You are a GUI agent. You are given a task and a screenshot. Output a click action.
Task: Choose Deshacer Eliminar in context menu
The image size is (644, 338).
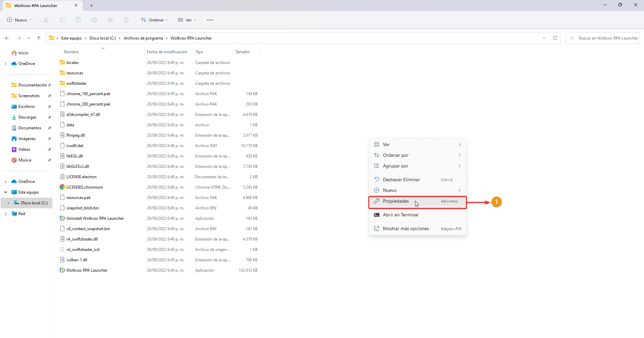coord(418,180)
